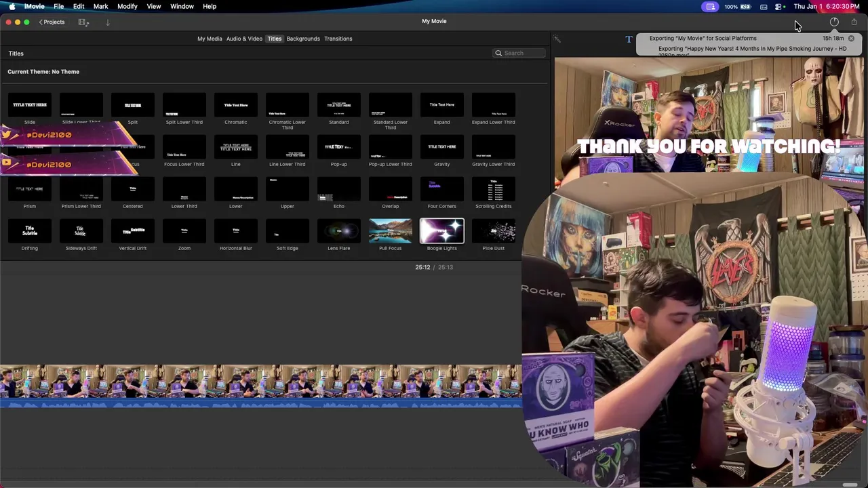Select the Drifting title thumbnail

30,231
